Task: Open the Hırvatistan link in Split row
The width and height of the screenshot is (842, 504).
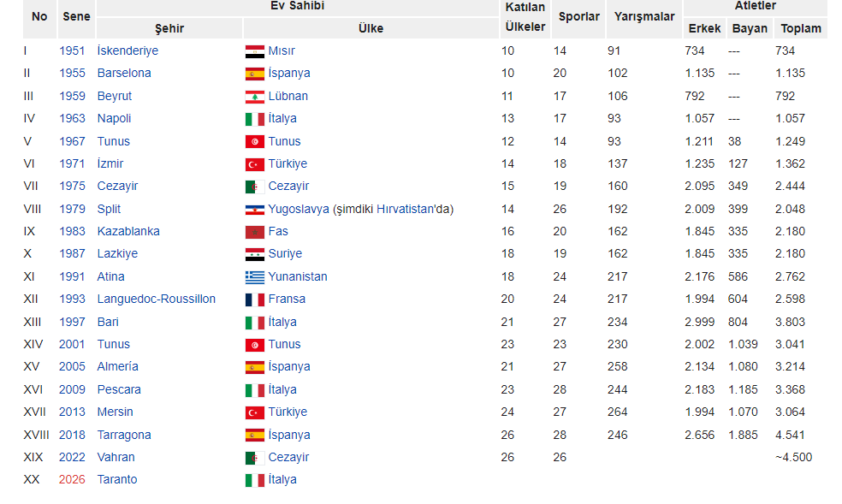Action: tap(405, 209)
